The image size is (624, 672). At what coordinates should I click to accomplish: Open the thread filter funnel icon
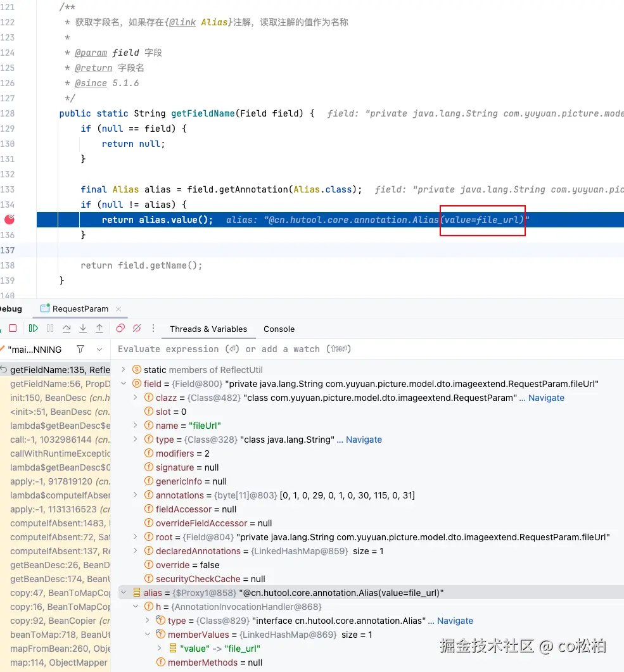80,349
